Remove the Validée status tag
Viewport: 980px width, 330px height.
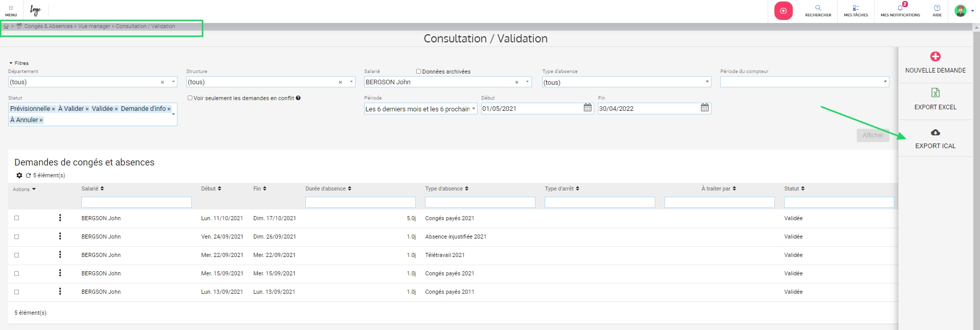tap(116, 109)
